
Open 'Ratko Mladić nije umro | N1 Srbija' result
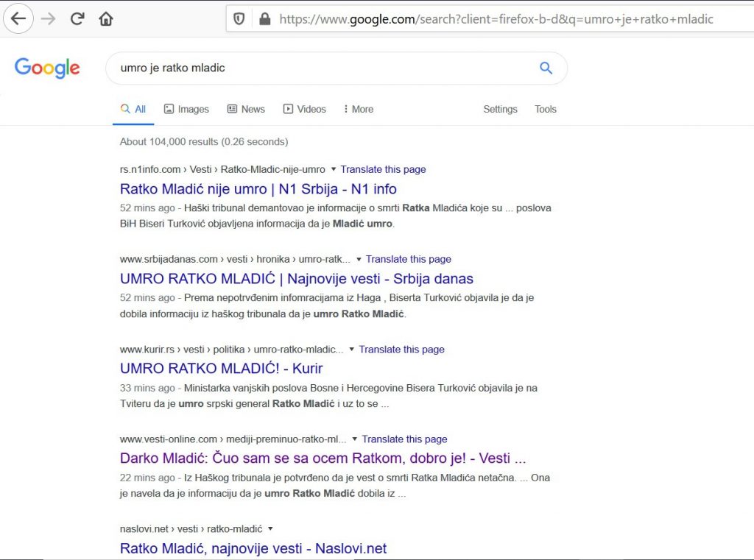tap(258, 189)
